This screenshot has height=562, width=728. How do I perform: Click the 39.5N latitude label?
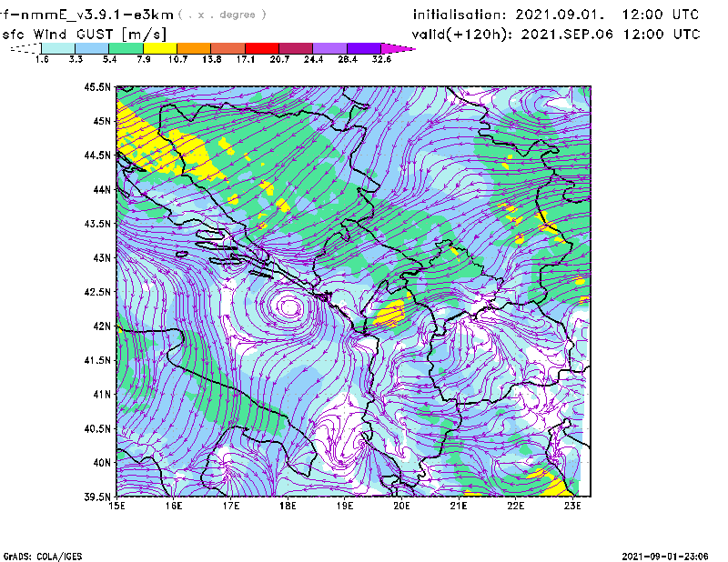coord(97,497)
